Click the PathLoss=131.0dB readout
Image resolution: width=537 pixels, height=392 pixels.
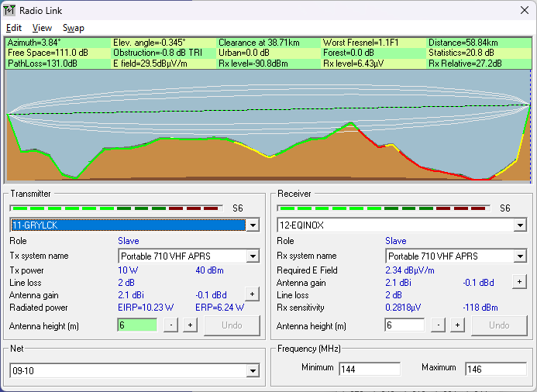43,64
